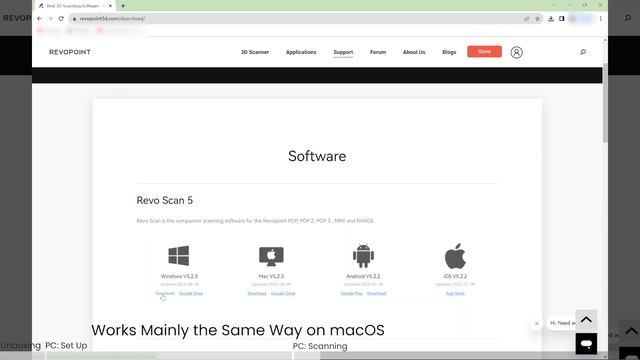Reload the revopoint3d page
This screenshot has height=360, width=640.
coord(61,18)
